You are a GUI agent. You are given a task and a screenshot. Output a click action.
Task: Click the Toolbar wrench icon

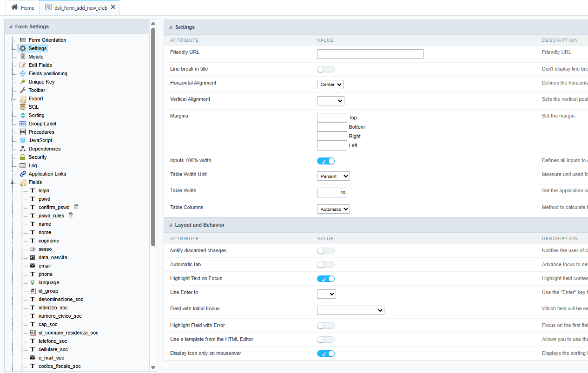[23, 90]
